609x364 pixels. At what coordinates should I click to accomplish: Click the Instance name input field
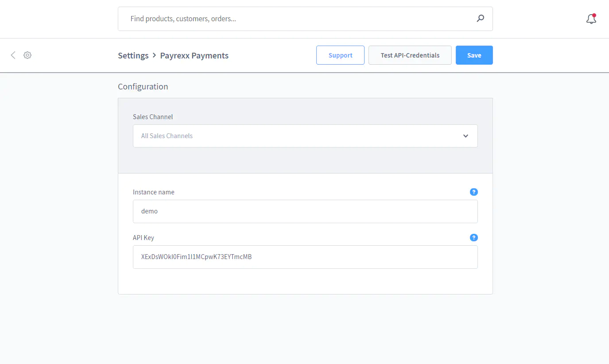click(x=305, y=211)
